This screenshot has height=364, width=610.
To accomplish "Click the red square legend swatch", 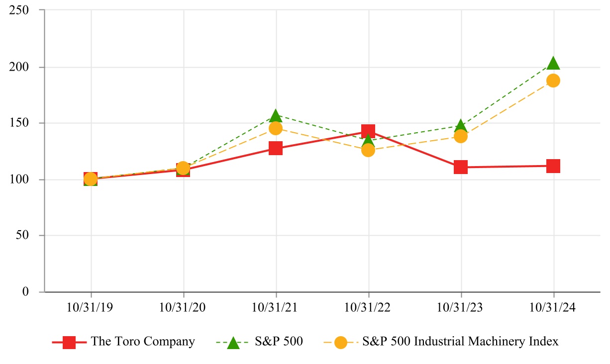I will click(69, 343).
